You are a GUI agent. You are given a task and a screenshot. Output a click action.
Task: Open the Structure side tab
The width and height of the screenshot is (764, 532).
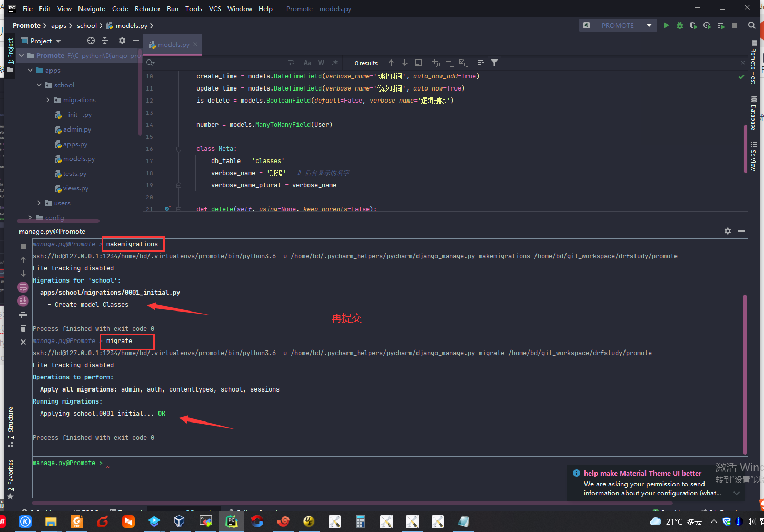(x=11, y=427)
